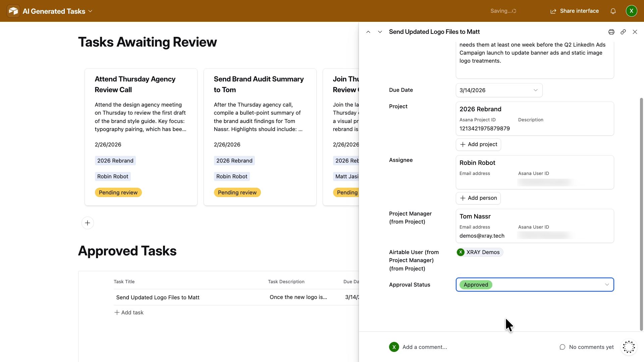
Task: Click the Add task link
Action: [129, 312]
